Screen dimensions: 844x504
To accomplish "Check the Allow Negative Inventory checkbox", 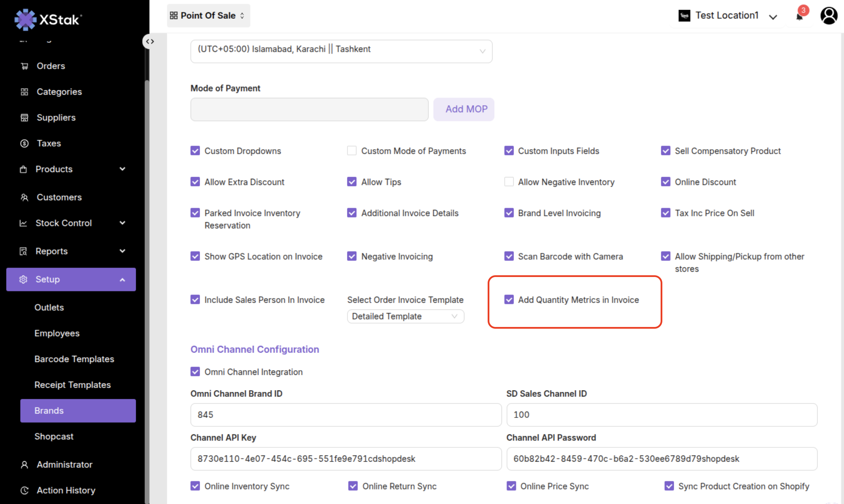I will point(509,182).
